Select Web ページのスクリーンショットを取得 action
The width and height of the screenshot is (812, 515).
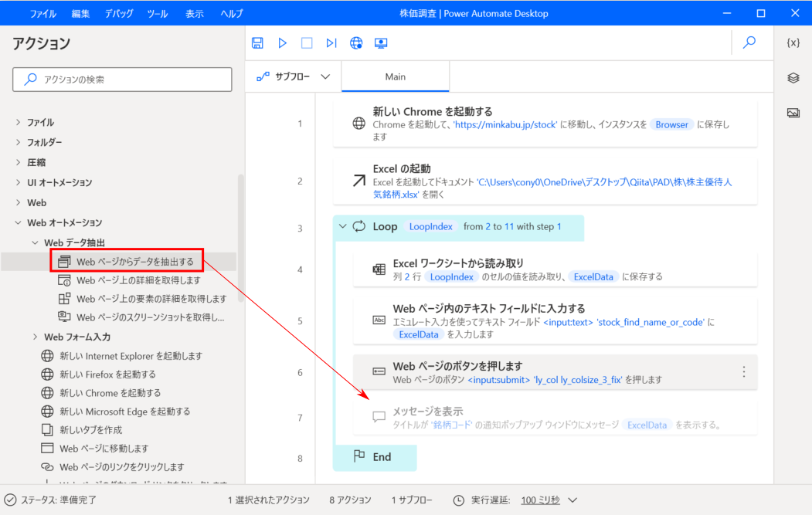[141, 317]
